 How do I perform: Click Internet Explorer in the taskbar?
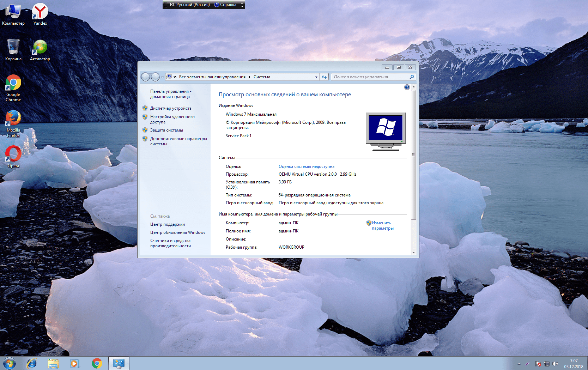click(32, 363)
